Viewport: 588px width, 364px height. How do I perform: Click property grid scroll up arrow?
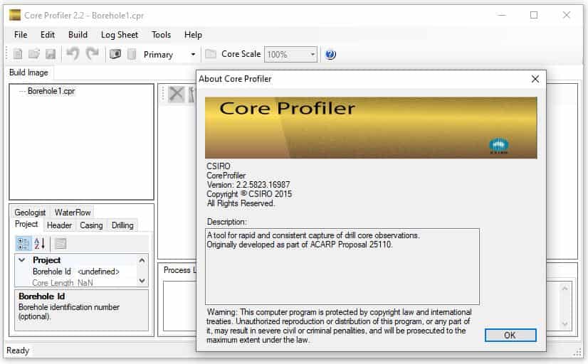pos(142,260)
